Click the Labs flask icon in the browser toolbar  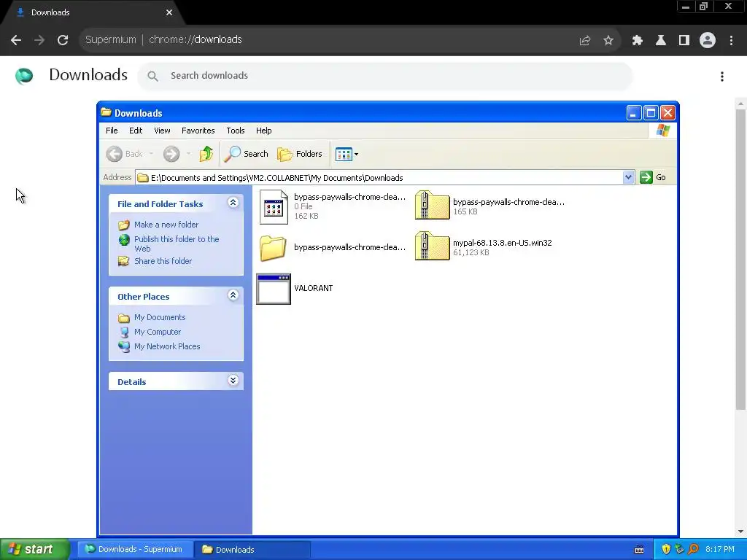pyautogui.click(x=660, y=41)
